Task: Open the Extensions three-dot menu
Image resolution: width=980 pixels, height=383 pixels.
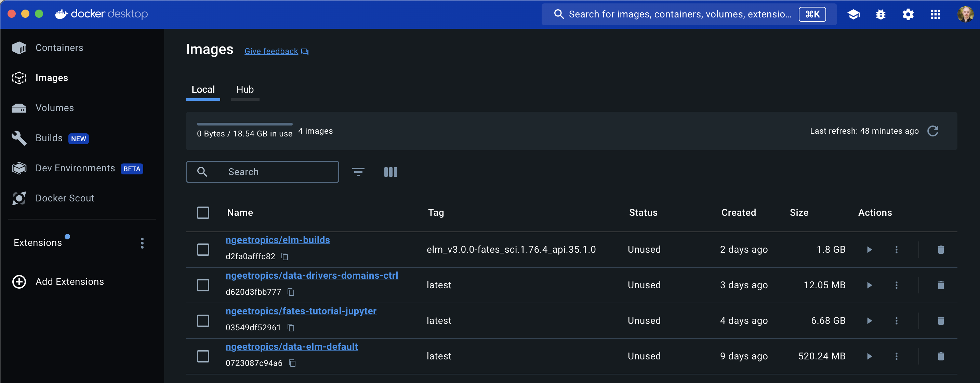Action: click(x=142, y=243)
